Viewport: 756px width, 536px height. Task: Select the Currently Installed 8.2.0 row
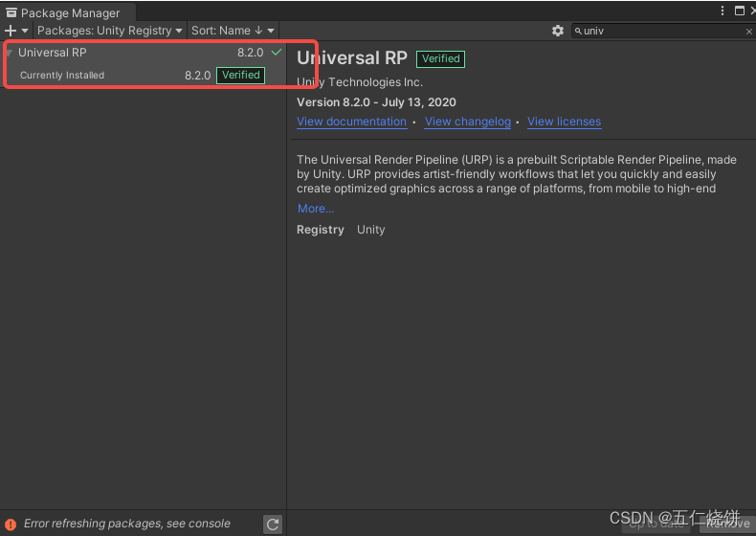pyautogui.click(x=144, y=76)
